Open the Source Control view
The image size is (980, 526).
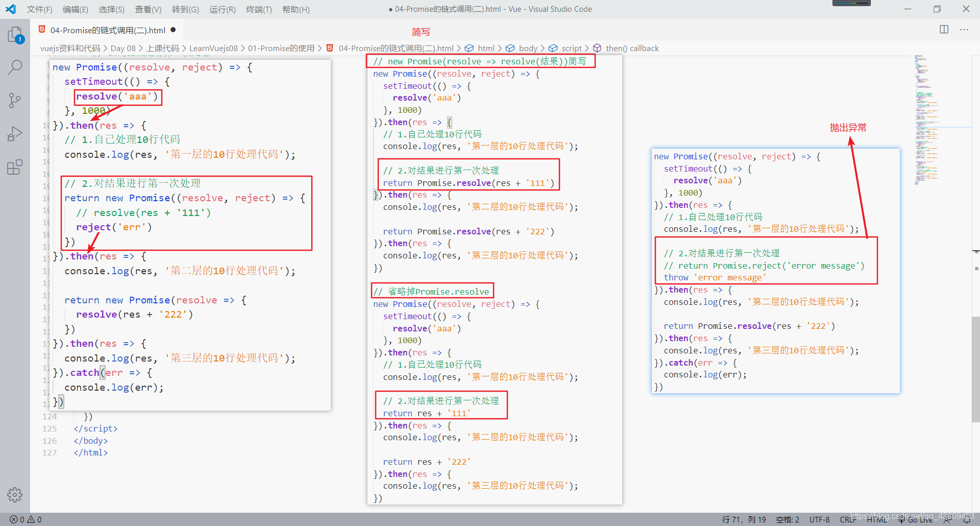click(x=15, y=100)
